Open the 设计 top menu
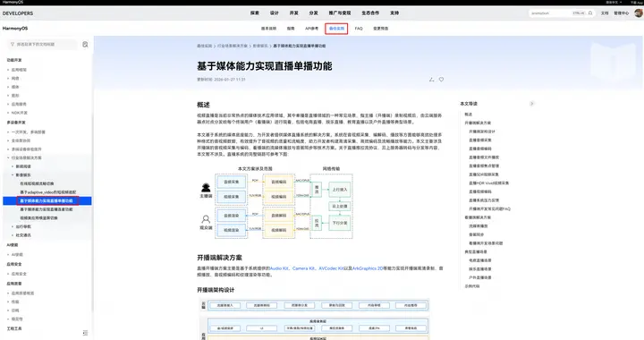The height and width of the screenshot is (340, 644). pyautogui.click(x=275, y=13)
